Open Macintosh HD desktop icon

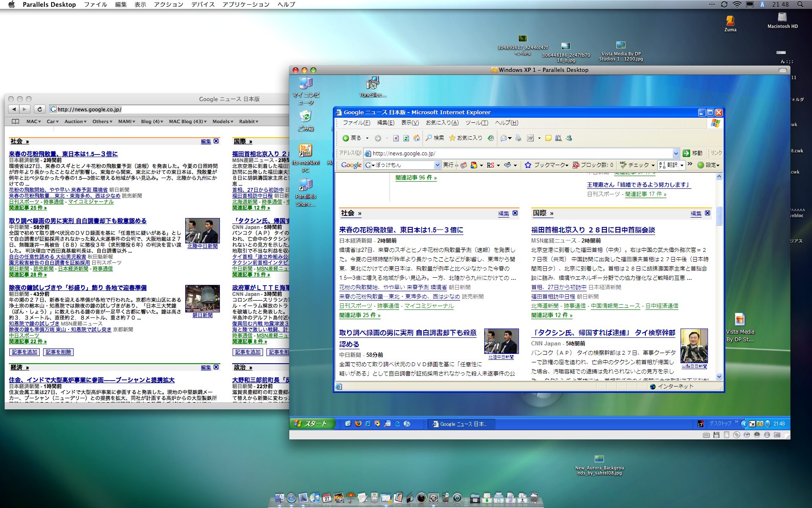point(782,20)
